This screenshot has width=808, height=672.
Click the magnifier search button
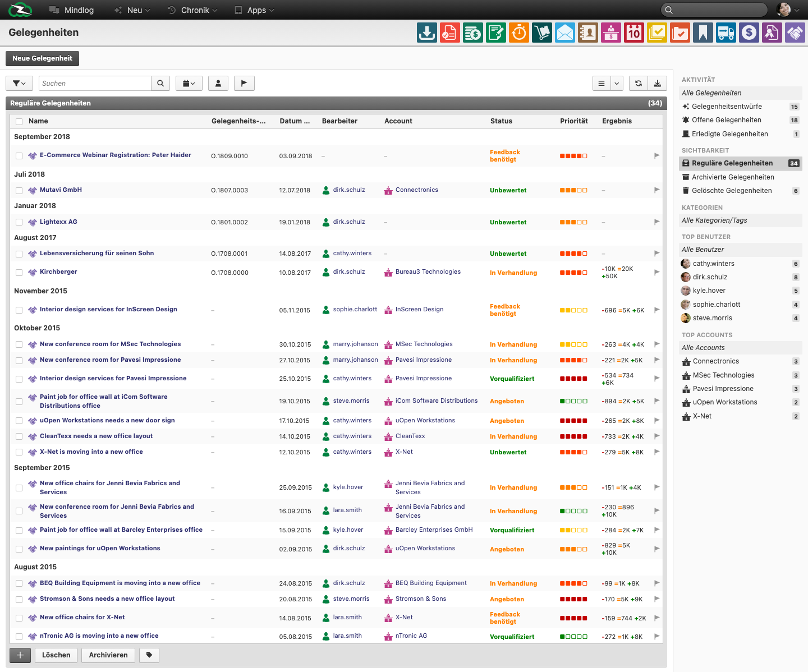[x=160, y=84]
